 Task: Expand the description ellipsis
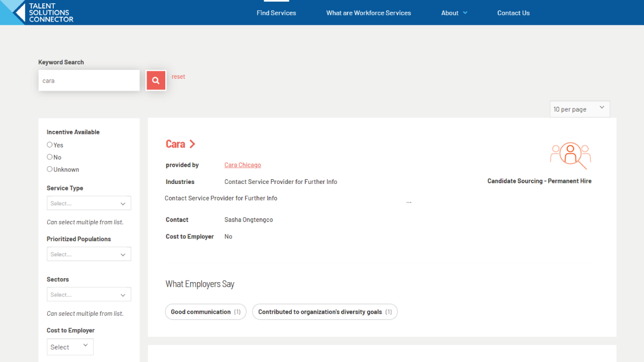point(409,202)
